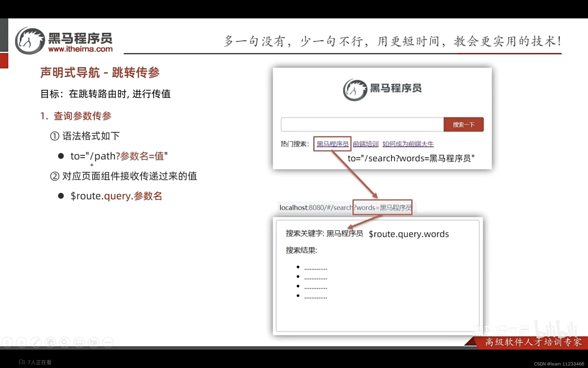Click the 7人正在看 viewer count text
Screen dimensions: 588x368
(40, 362)
